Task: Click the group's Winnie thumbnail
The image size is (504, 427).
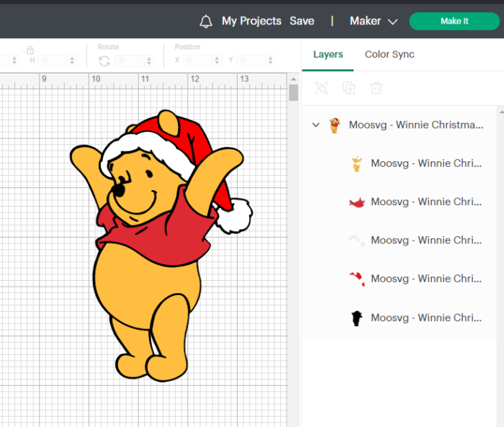Action: point(335,125)
